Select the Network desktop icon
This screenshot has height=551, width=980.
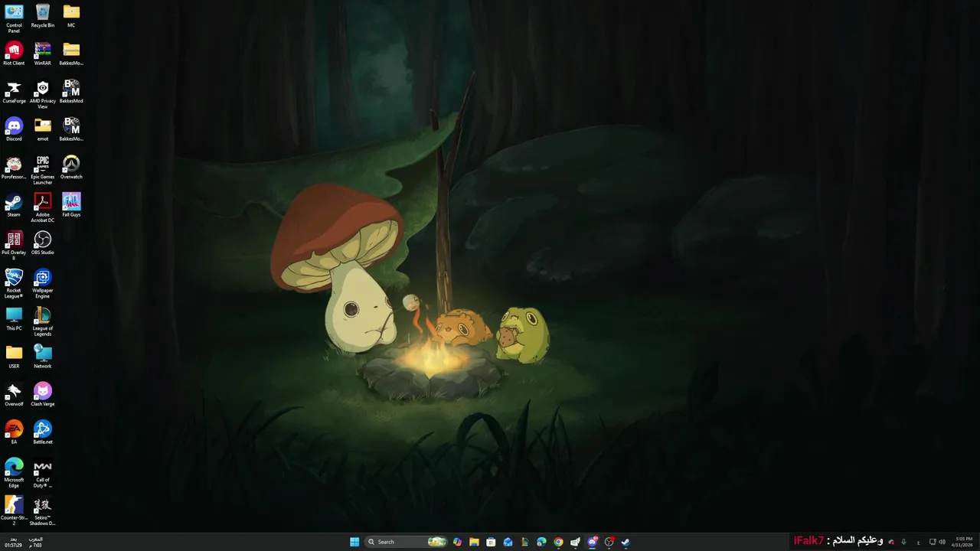pos(43,357)
